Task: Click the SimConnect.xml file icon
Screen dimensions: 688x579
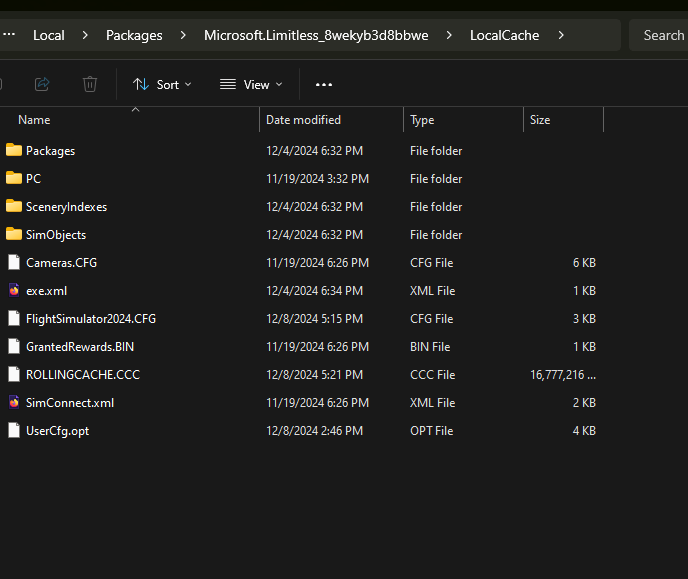Action: pyautogui.click(x=14, y=403)
